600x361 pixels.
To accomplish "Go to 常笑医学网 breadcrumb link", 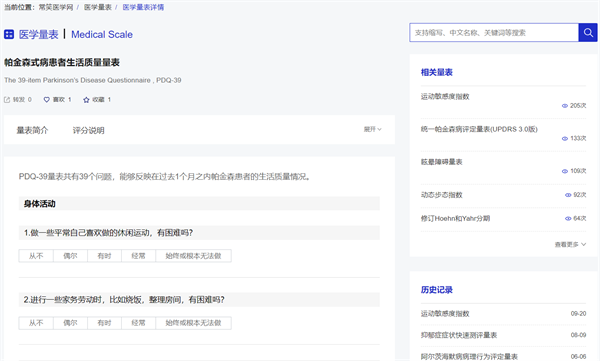I will (x=55, y=7).
